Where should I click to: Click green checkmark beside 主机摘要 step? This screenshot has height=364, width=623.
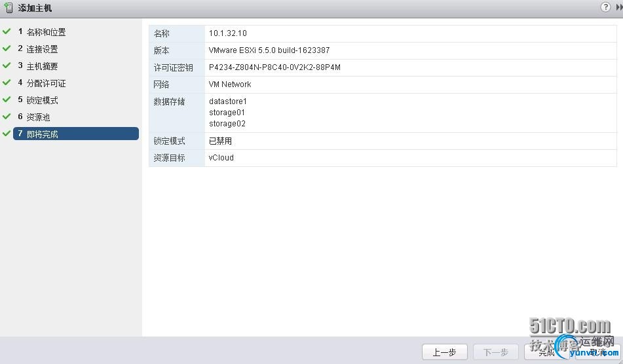tap(7, 65)
